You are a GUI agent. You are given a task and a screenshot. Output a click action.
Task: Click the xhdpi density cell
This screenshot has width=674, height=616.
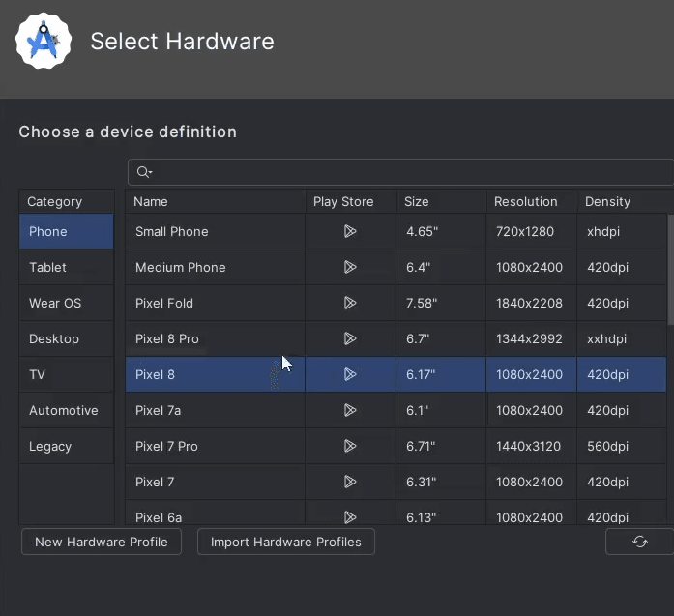tap(622, 231)
